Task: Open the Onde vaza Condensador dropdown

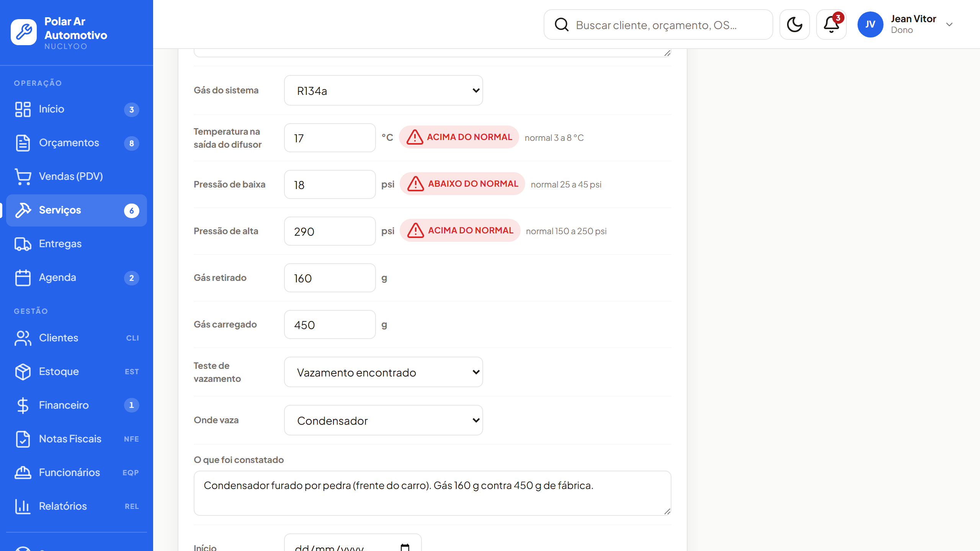Action: (384, 421)
